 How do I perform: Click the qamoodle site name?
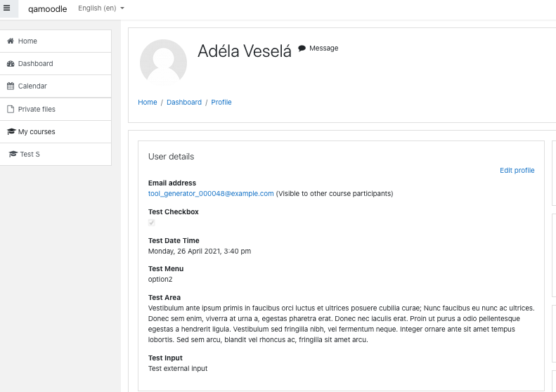pos(48,9)
